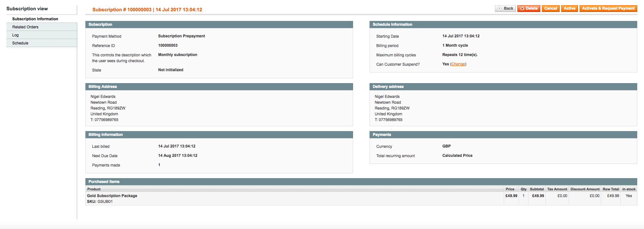This screenshot has height=229, width=644.
Task: Click the Back arrow button
Action: tap(505, 8)
